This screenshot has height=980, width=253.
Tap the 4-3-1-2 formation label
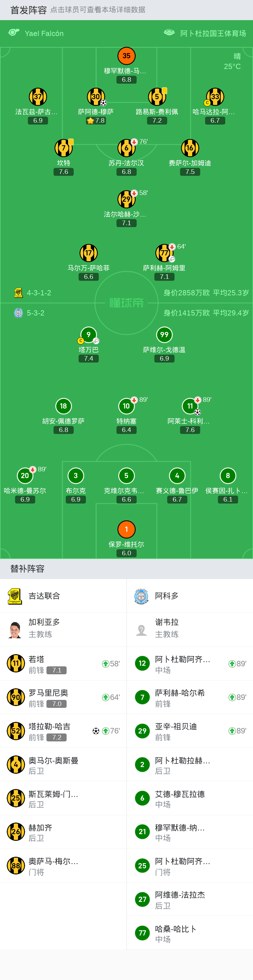click(39, 293)
